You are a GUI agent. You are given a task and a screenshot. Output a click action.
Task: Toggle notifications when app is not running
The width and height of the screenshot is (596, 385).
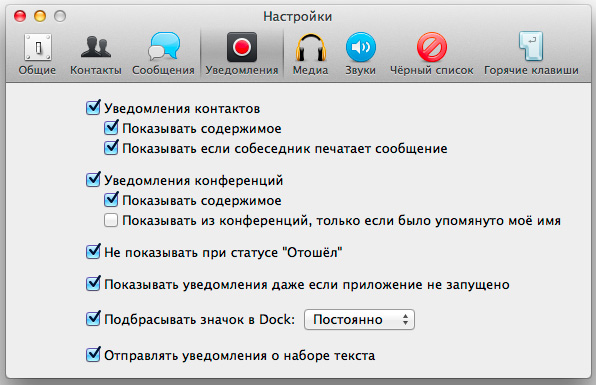(x=93, y=284)
